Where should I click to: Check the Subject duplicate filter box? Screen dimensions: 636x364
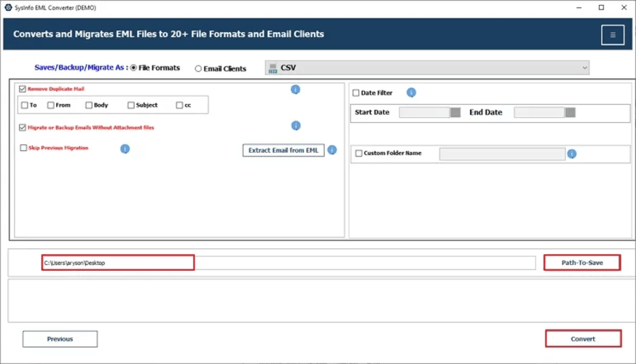(x=131, y=105)
